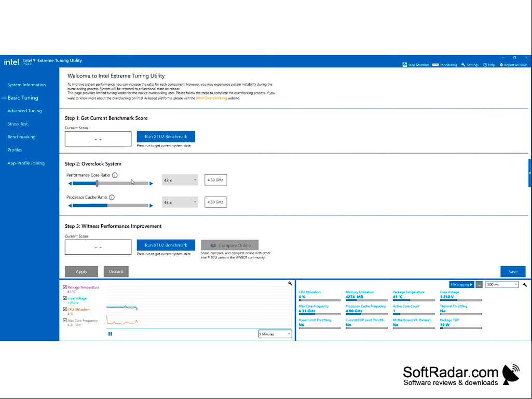
Task: Click Processor Cache Ratio info icon
Action: [112, 197]
